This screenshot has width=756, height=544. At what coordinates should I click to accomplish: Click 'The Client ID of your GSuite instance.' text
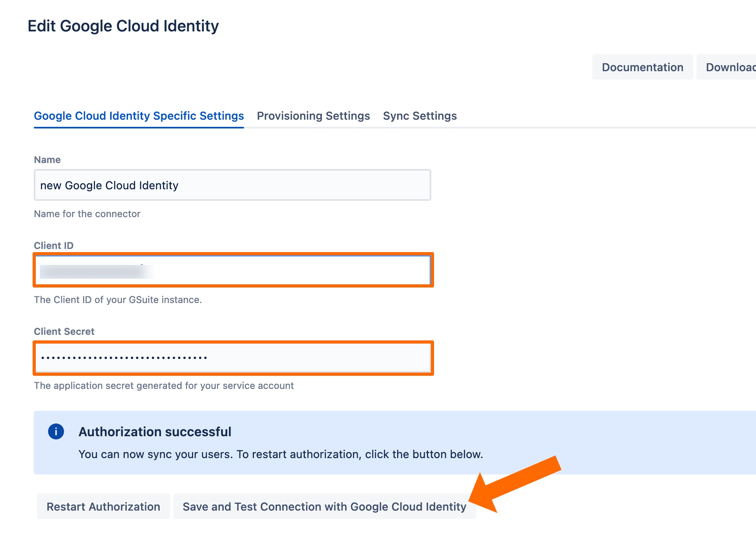tap(118, 300)
